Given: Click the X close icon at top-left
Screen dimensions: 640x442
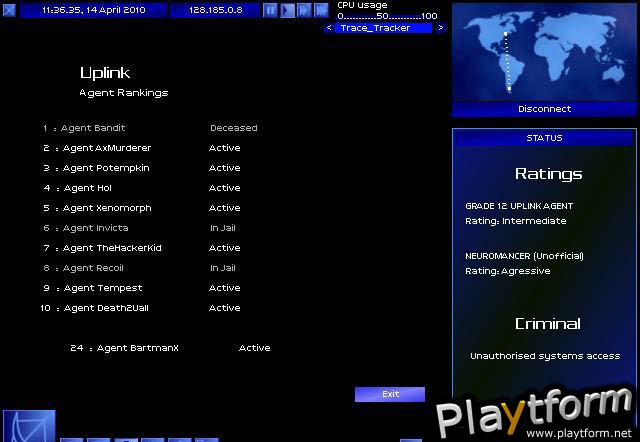Looking at the screenshot, I should (9, 10).
